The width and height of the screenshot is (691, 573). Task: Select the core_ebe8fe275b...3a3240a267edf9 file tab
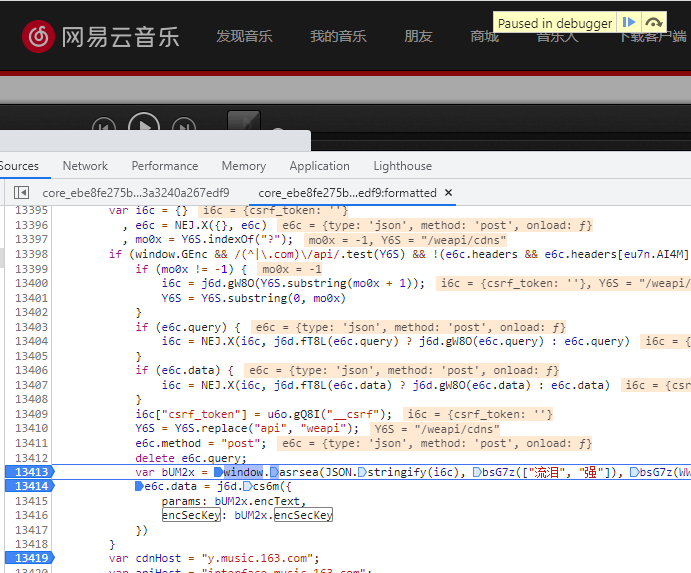[x=136, y=193]
